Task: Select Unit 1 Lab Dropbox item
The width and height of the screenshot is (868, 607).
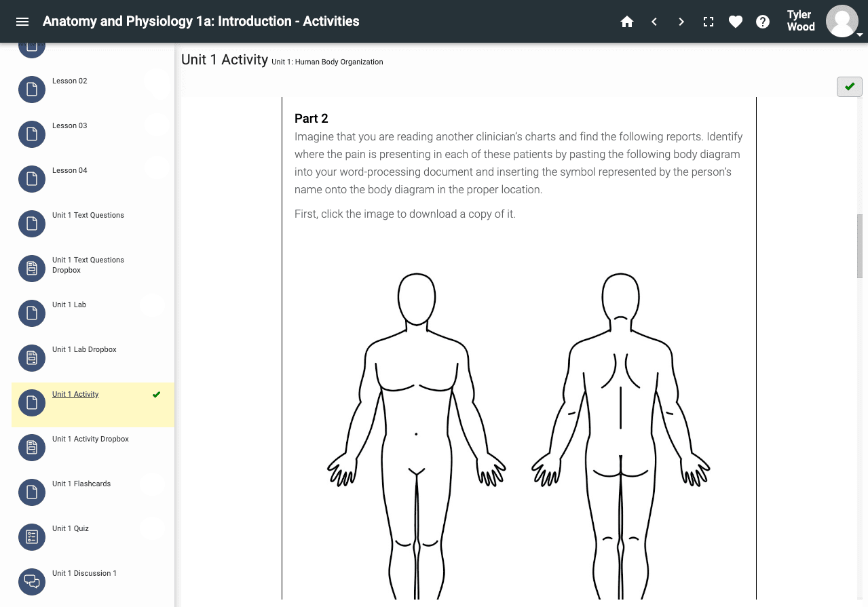Action: click(84, 350)
